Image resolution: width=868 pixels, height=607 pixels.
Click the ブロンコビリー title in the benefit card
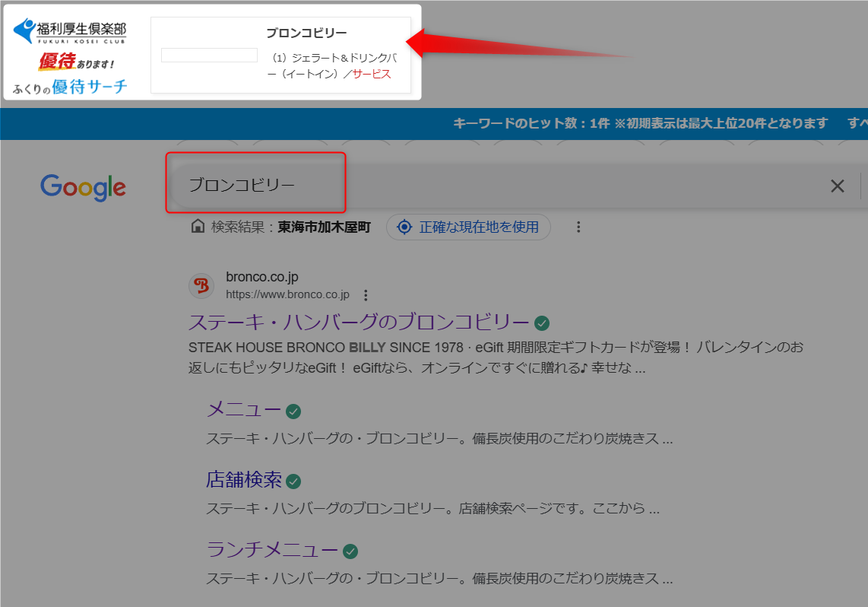(x=306, y=33)
